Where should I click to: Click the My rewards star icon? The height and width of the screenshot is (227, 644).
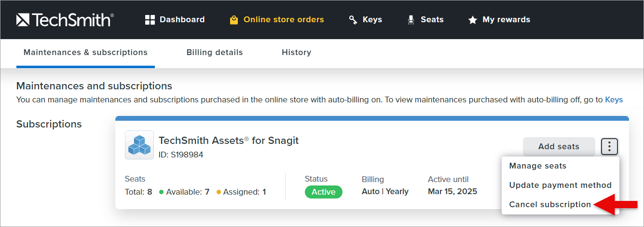473,20
